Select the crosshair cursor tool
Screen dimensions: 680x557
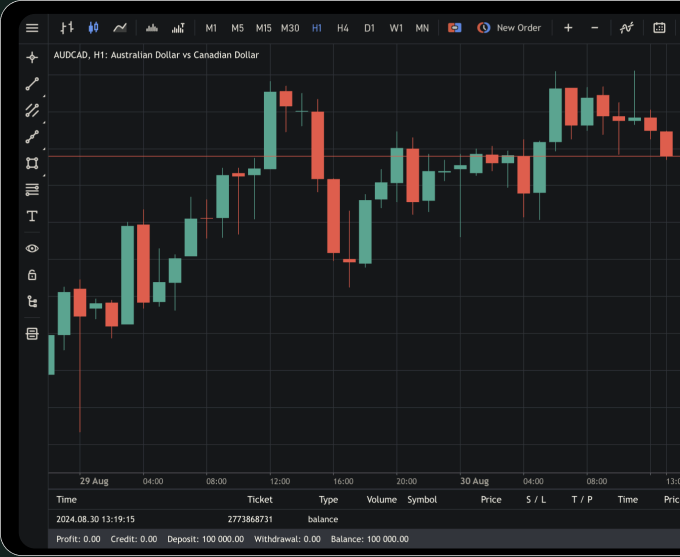(32, 57)
